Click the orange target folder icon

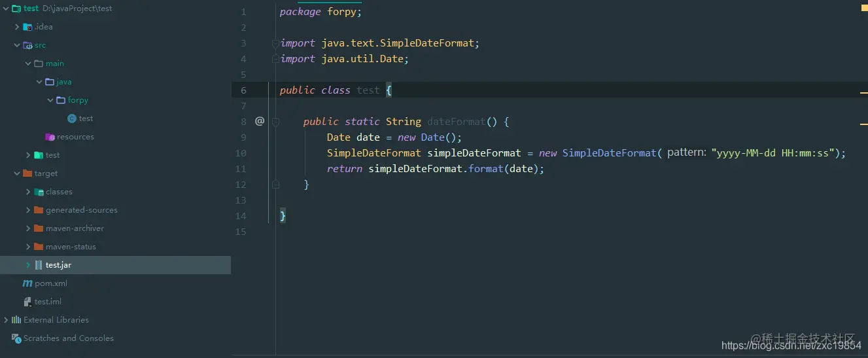pos(27,173)
